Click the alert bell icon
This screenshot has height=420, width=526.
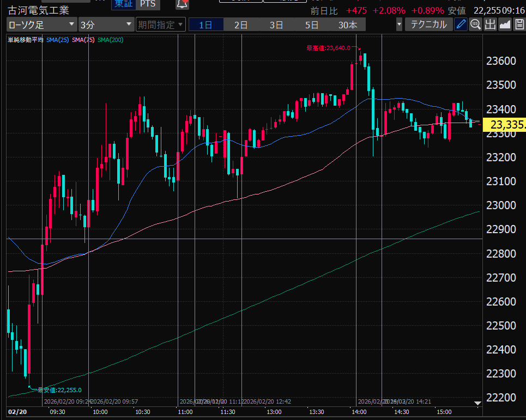tap(182, 4)
